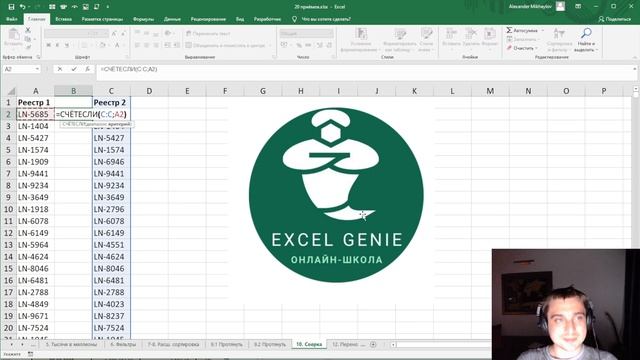Open the Insert Function fx dialog
Screen dimensions: 640x360
[87, 69]
